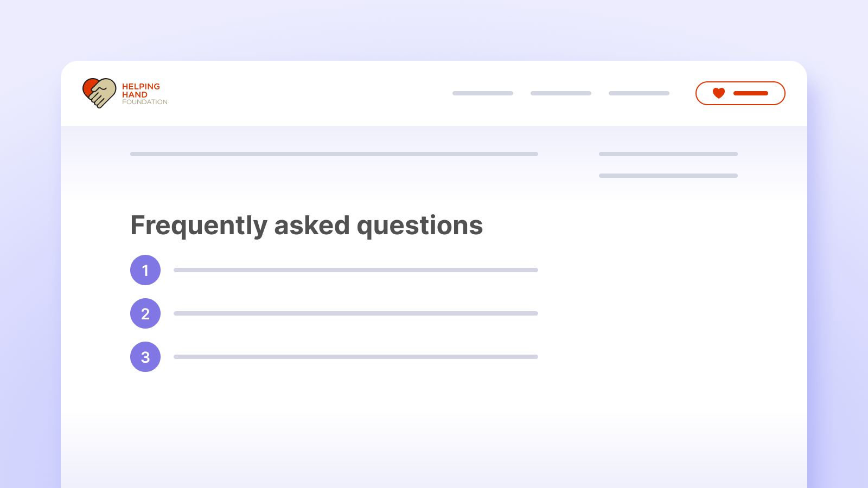Image resolution: width=868 pixels, height=488 pixels.
Task: Click the word "questions" in the heading
Action: click(420, 226)
